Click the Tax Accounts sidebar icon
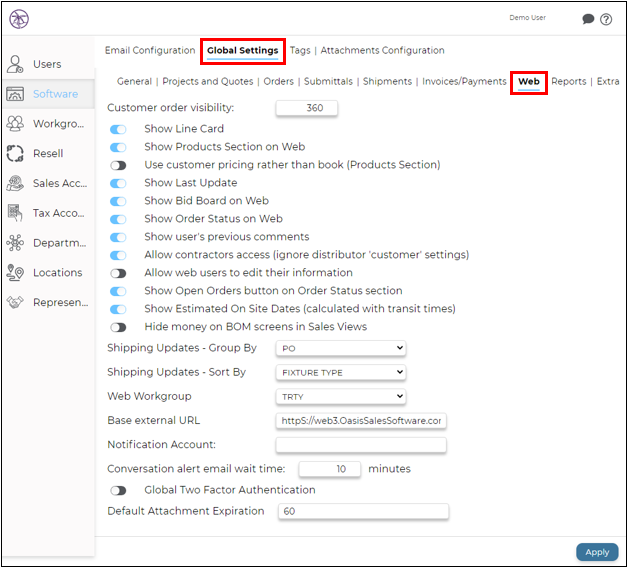The height and width of the screenshot is (570, 630). click(x=15, y=213)
